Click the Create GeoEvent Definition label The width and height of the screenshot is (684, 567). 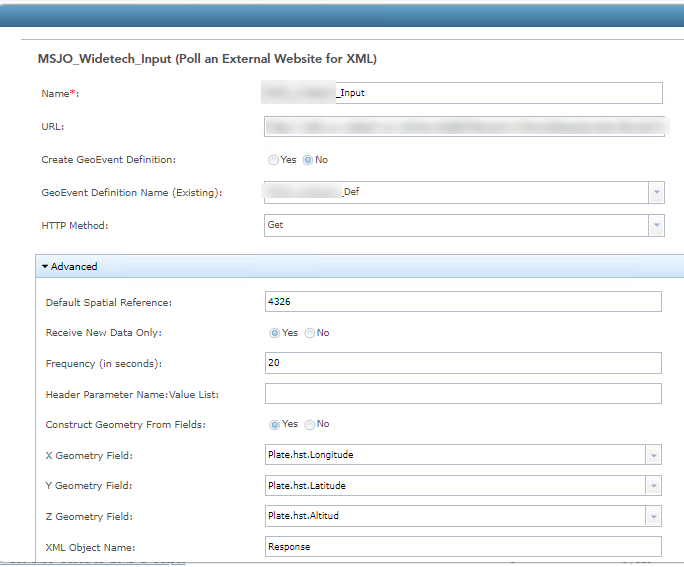pyautogui.click(x=109, y=160)
